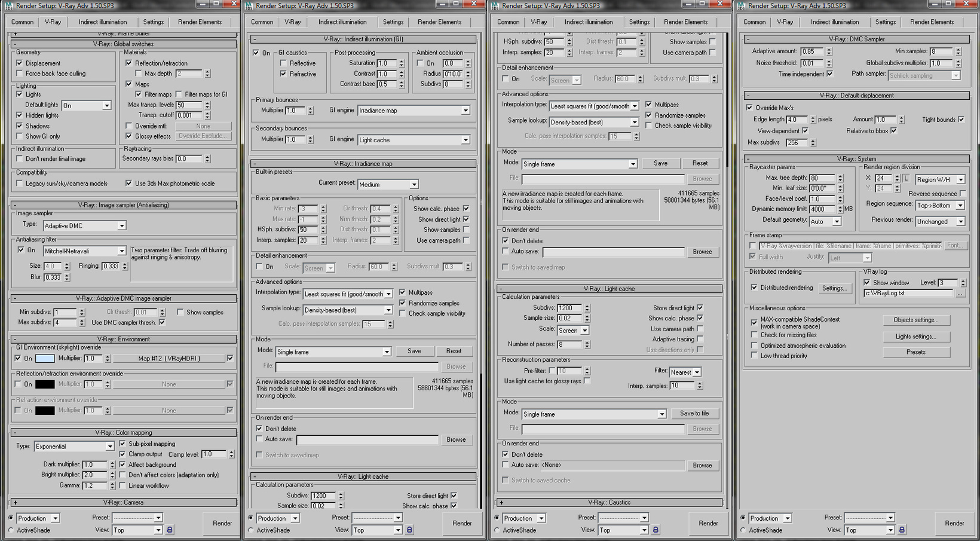Click the Saturation spinner in Post-processing

click(x=402, y=63)
